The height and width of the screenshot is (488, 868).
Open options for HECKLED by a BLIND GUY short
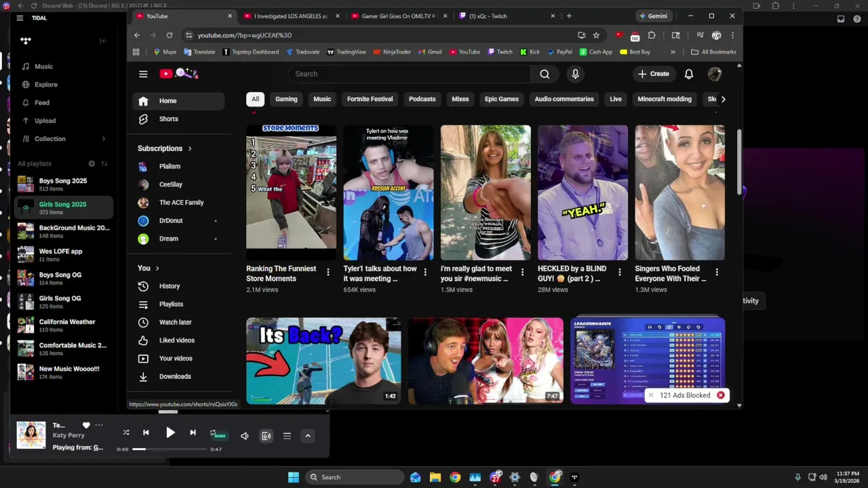pos(619,272)
